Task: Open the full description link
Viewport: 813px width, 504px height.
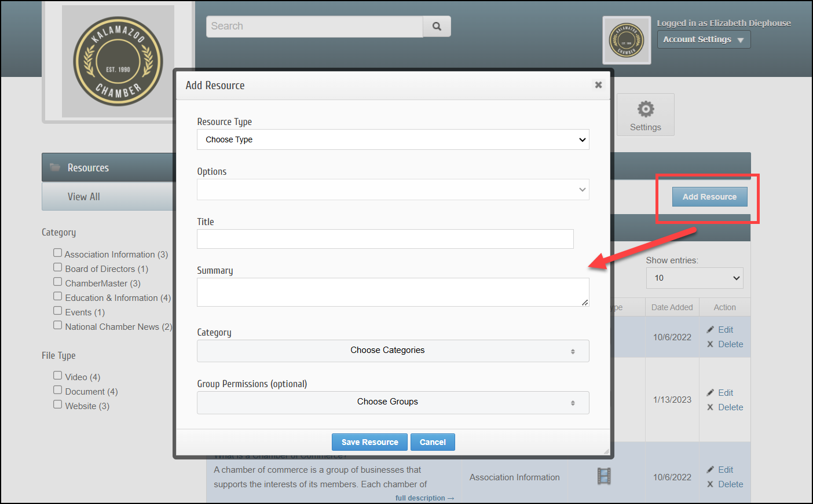Action: pyautogui.click(x=424, y=498)
